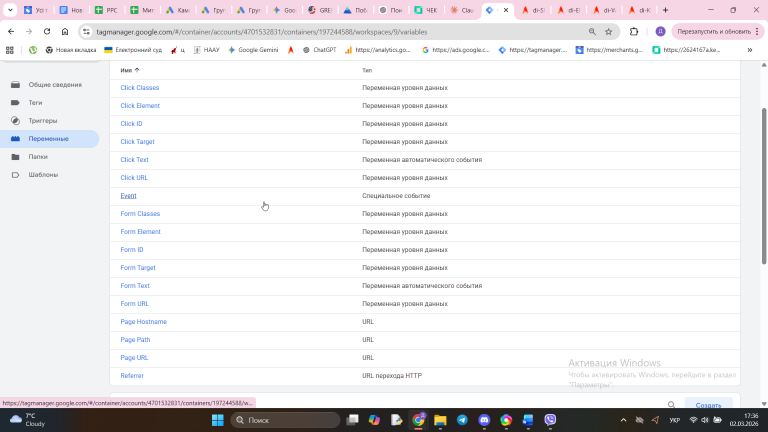Screen dimensions: 768x432
Task: Open File Explorer from the taskbar
Action: coord(440,420)
